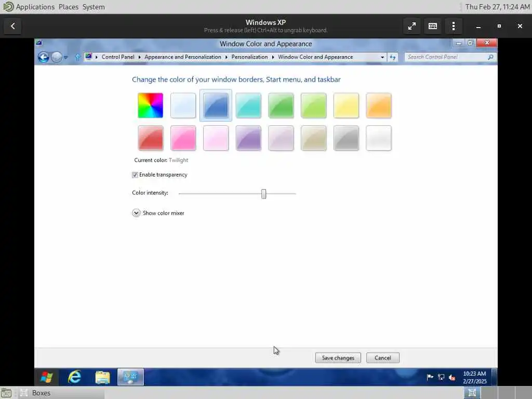
Task: Open the Places menu
Action: coord(68,7)
